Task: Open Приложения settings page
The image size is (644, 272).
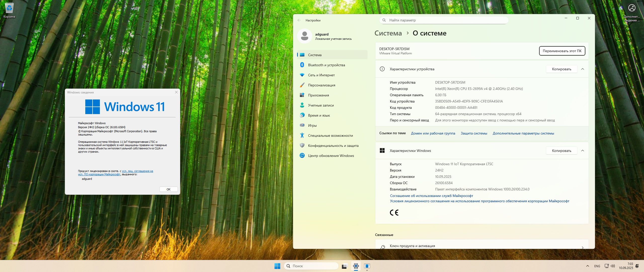Action: tap(332, 95)
